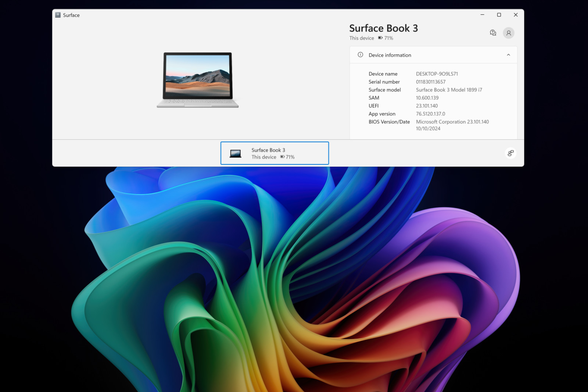Screen dimensions: 588x392
Task: Open the user account profile icon
Action: point(509,33)
